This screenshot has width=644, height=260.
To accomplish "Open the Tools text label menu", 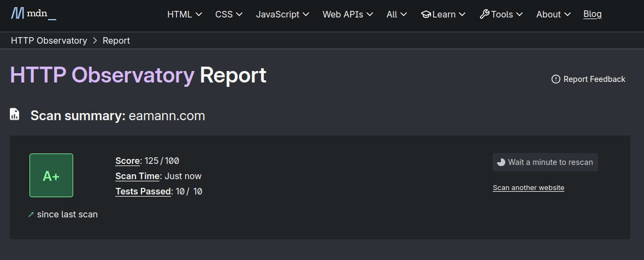I will (x=502, y=14).
